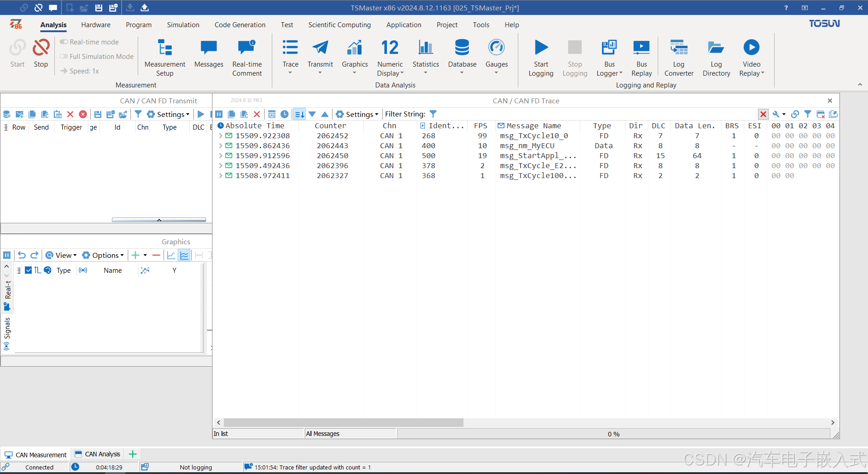Screen dimensions: 868x474
Task: Open the Simulation ribbon tab
Action: pos(183,25)
